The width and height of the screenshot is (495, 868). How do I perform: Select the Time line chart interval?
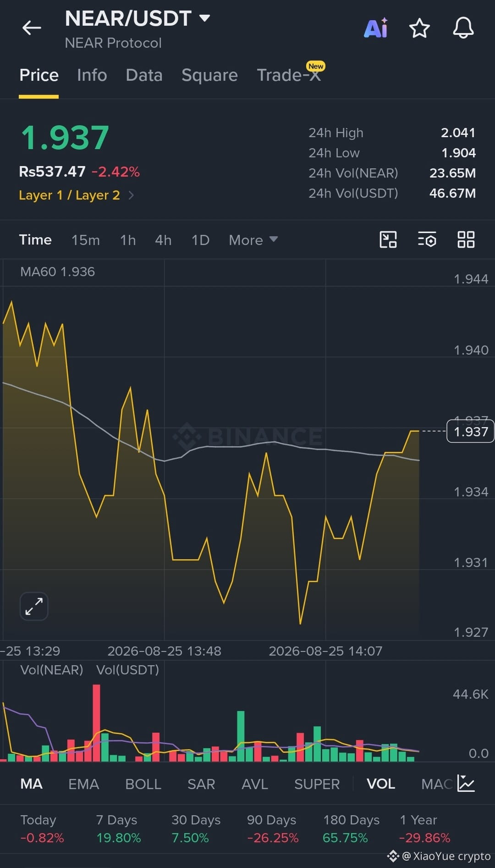[35, 240]
